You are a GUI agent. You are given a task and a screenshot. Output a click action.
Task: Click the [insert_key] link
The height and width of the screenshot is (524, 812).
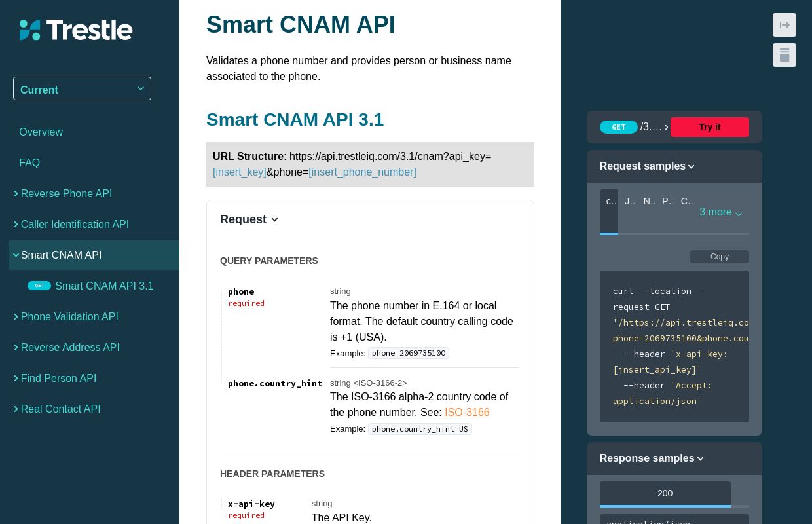point(239,172)
